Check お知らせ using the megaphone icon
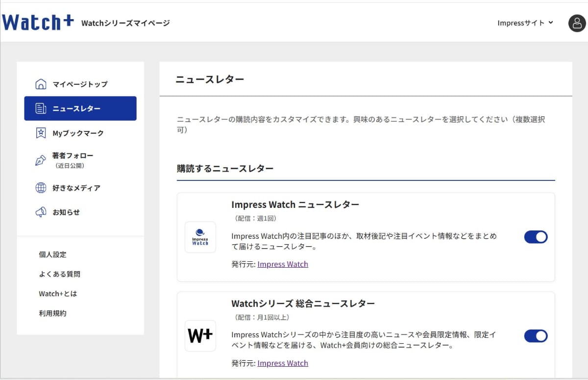Viewport: 588px width, 380px height. [41, 212]
